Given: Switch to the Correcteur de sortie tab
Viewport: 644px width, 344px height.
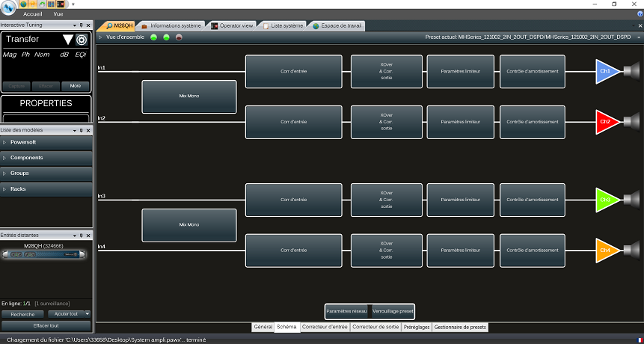Looking at the screenshot, I should point(375,327).
